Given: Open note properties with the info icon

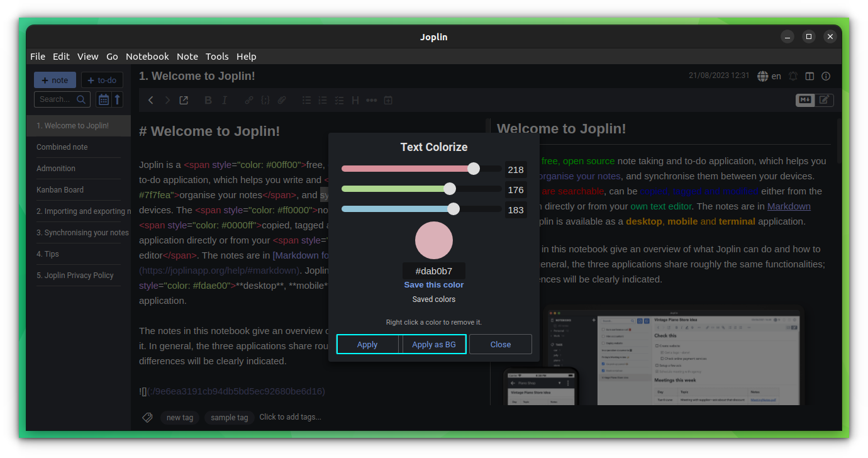Looking at the screenshot, I should 826,75.
